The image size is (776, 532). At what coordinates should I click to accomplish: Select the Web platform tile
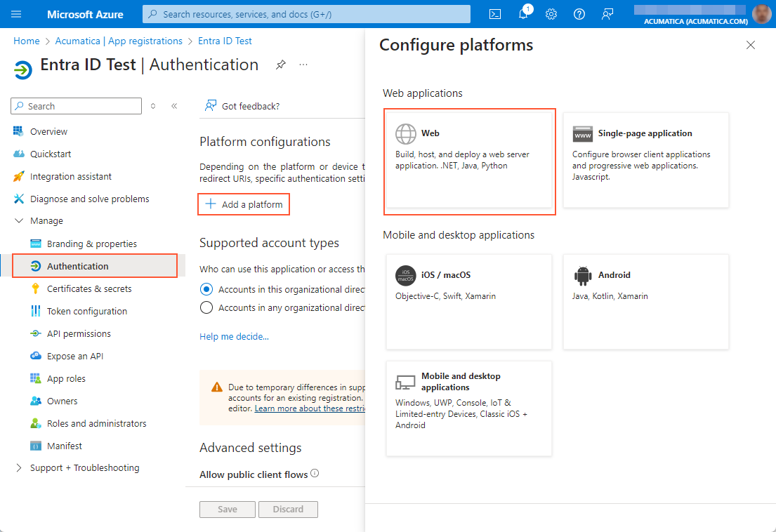point(469,160)
